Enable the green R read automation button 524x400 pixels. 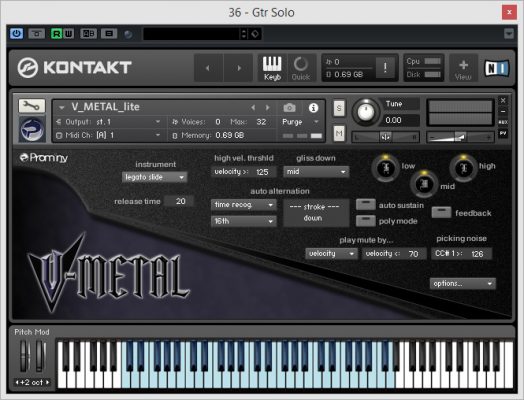coord(57,34)
